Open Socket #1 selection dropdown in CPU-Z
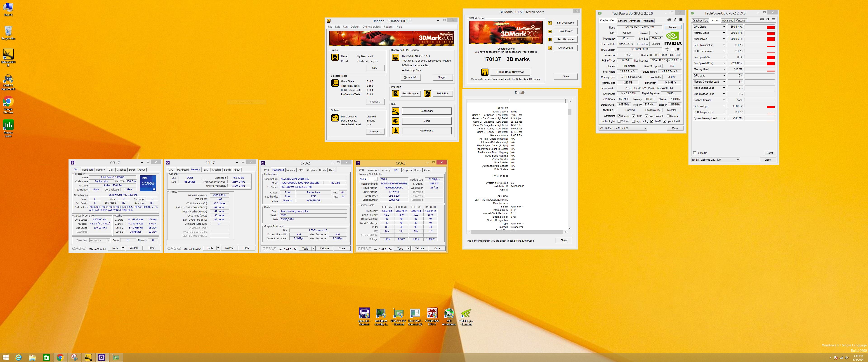The height and width of the screenshot is (362, 868). pos(108,241)
